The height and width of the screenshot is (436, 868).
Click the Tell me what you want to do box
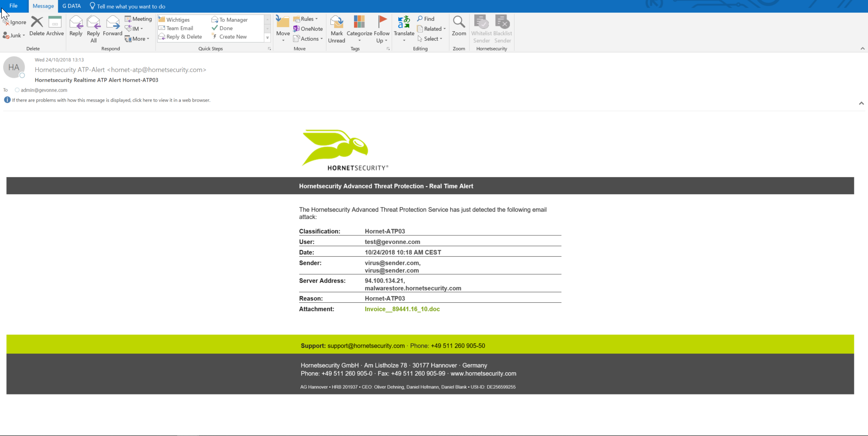point(127,6)
